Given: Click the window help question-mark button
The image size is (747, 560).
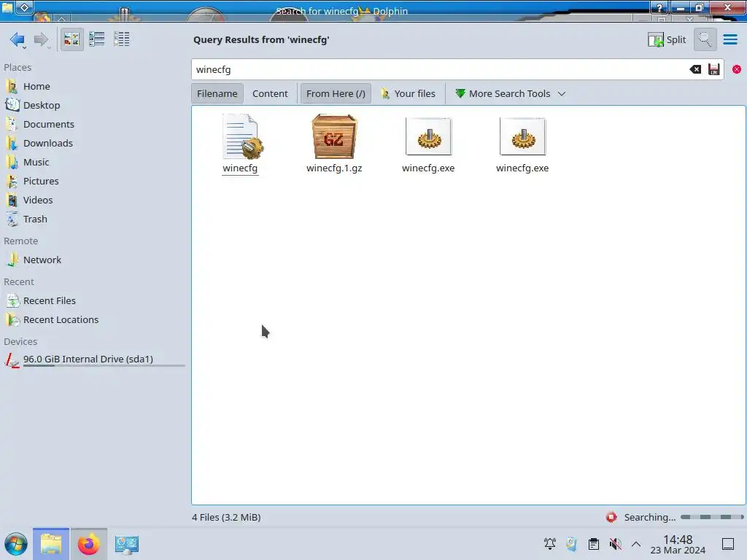Looking at the screenshot, I should pos(659,7).
